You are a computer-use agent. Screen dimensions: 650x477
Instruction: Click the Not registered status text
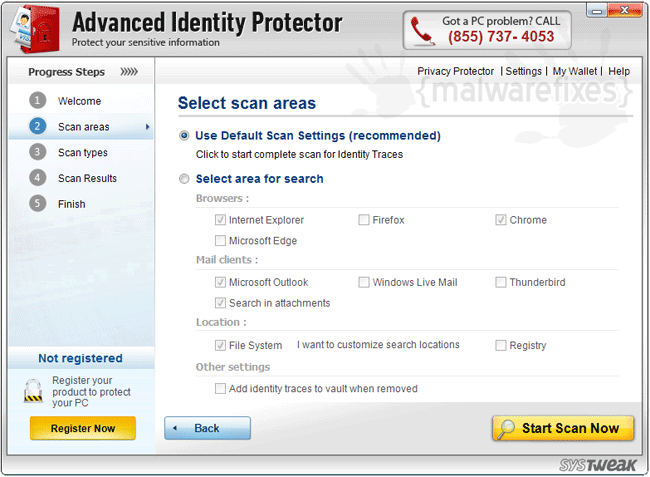point(80,358)
